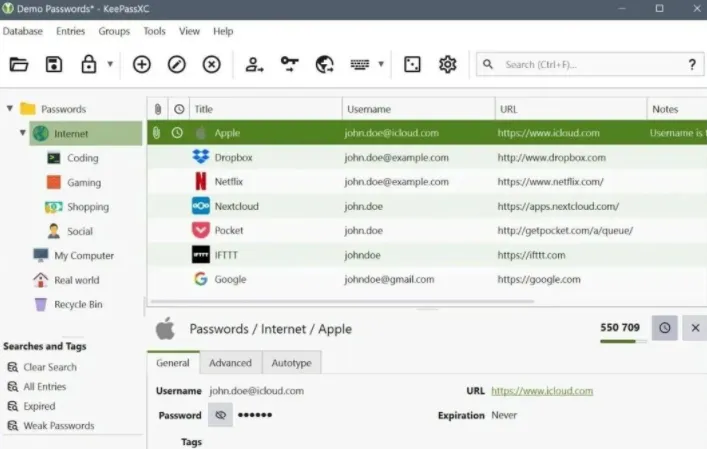
Task: Open database folder icon in toolbar
Action: [x=19, y=64]
